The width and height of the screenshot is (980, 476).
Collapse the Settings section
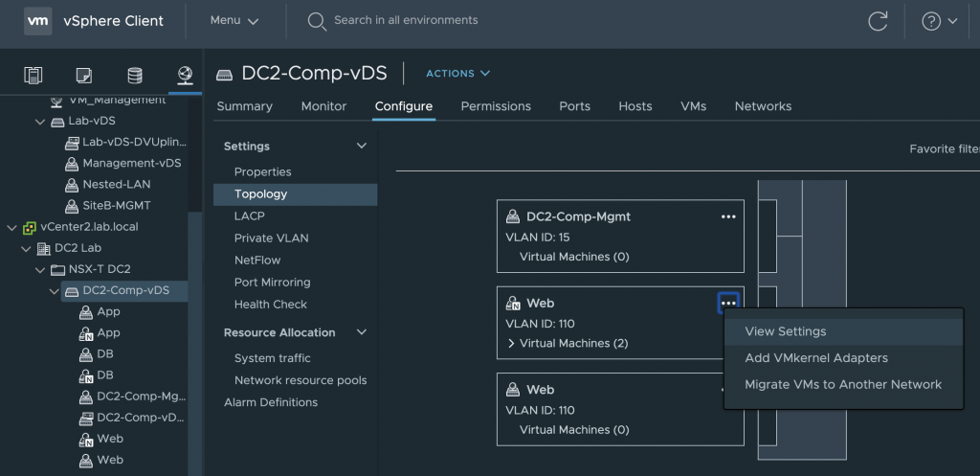click(x=361, y=146)
